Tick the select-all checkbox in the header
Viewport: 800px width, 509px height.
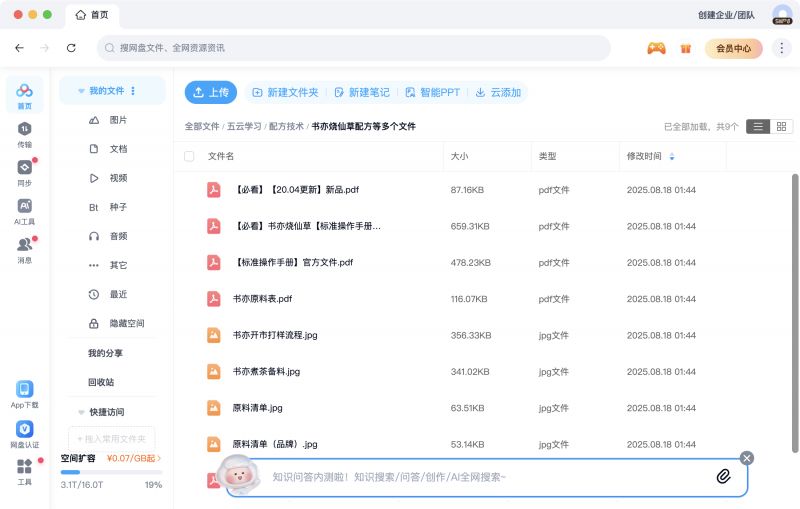pos(189,156)
